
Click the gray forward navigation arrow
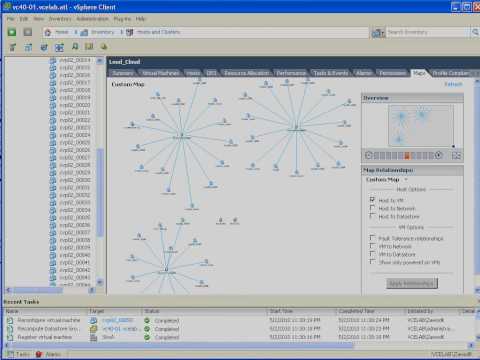click(28, 32)
